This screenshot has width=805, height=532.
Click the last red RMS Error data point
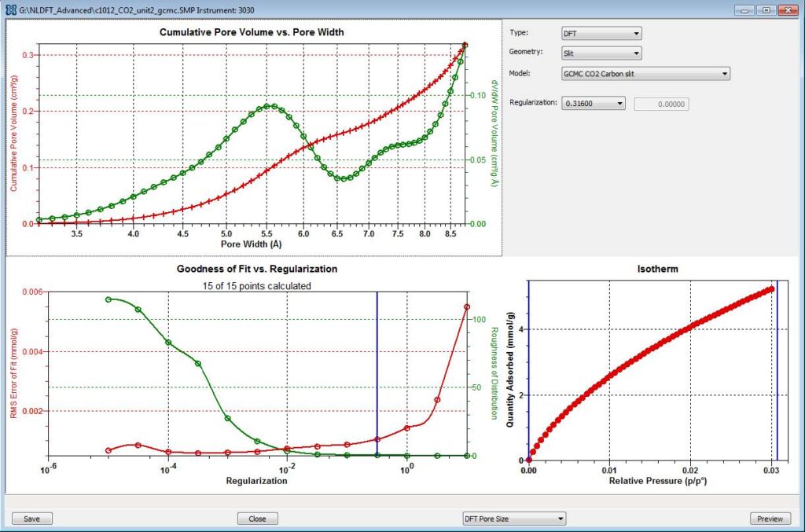(x=467, y=306)
